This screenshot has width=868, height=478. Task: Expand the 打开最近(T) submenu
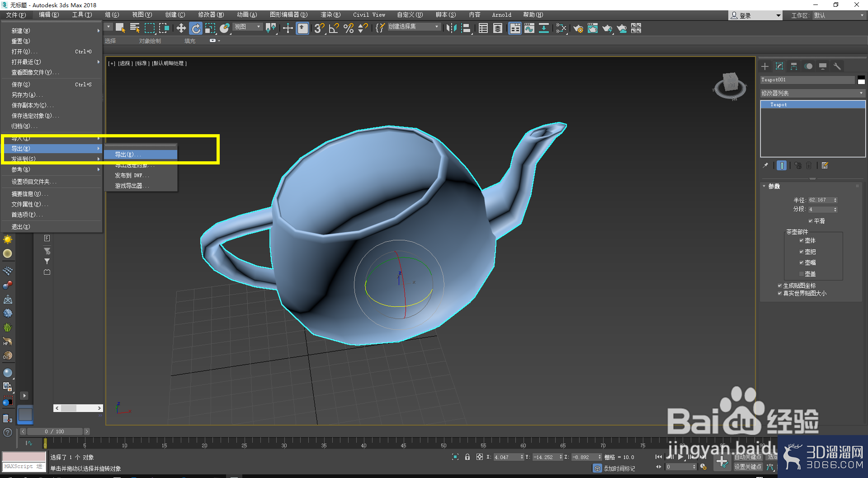(52, 62)
